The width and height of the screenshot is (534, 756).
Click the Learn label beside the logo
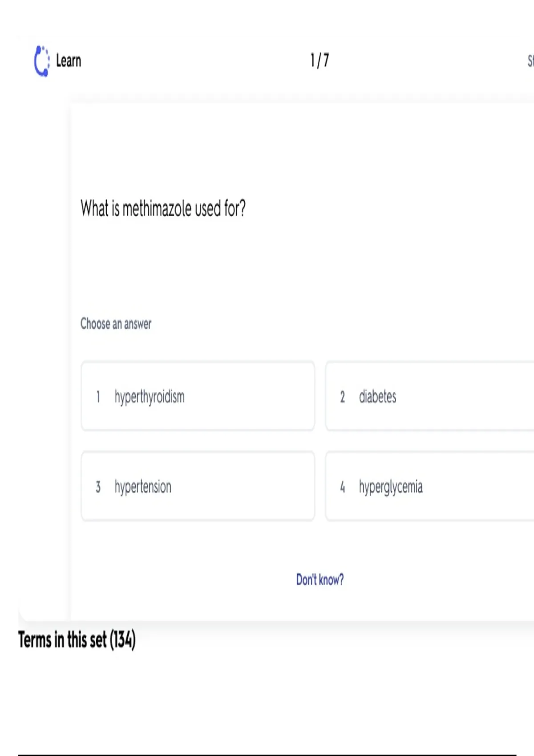[x=69, y=60]
